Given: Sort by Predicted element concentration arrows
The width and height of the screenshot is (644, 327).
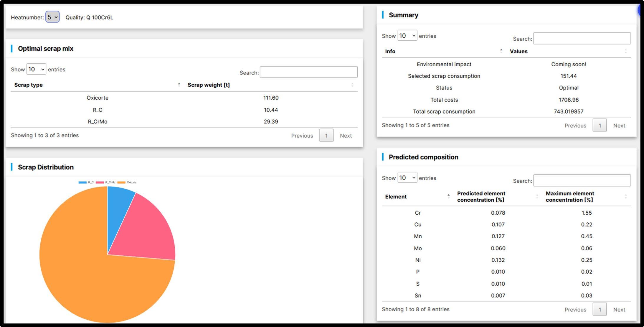Looking at the screenshot, I should pos(537,196).
